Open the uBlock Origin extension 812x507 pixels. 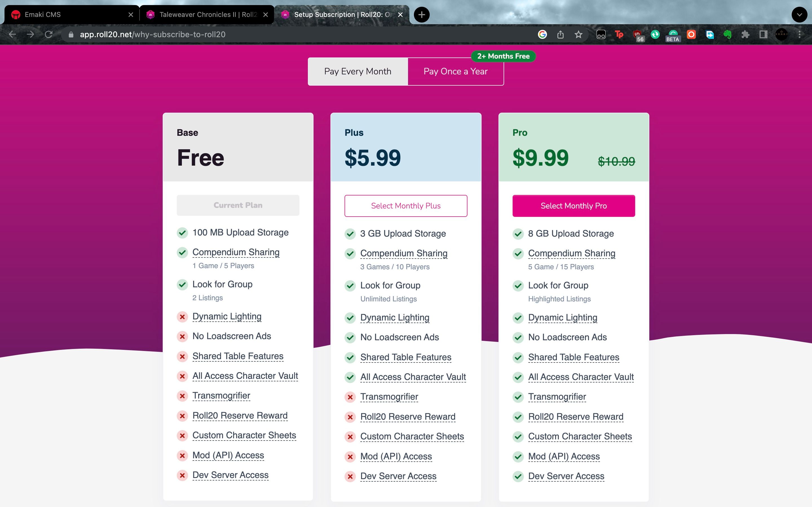pos(637,35)
